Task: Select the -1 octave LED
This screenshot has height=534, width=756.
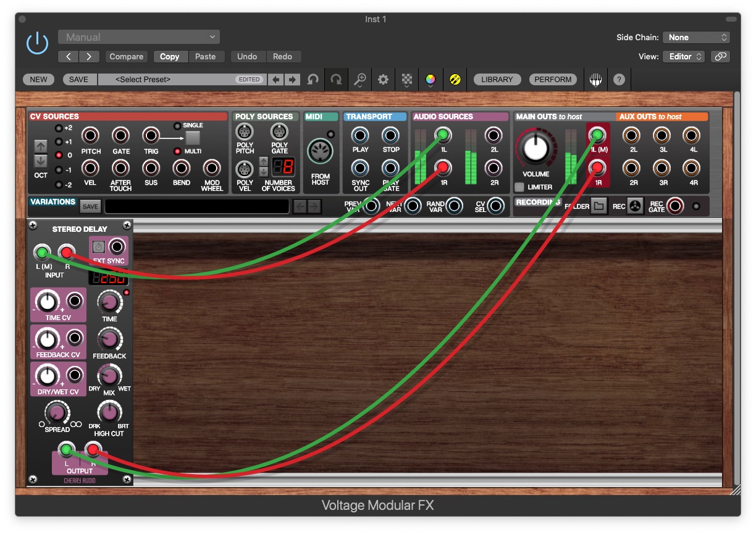Action: tap(59, 170)
